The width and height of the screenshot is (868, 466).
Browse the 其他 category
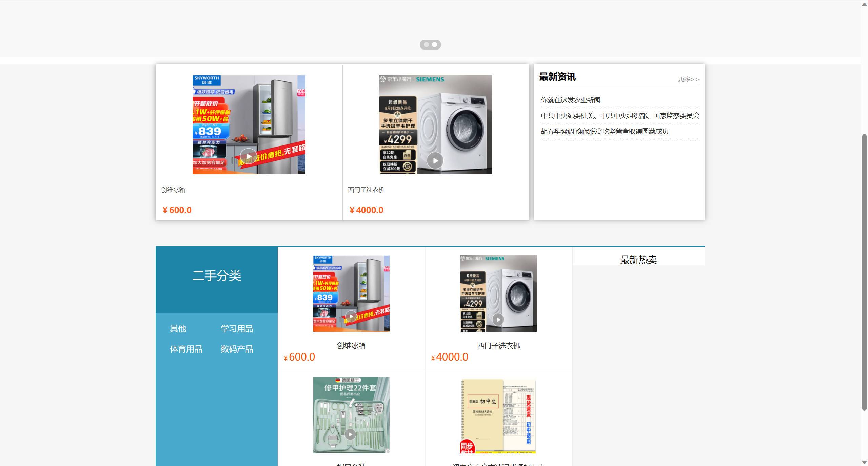pos(178,328)
